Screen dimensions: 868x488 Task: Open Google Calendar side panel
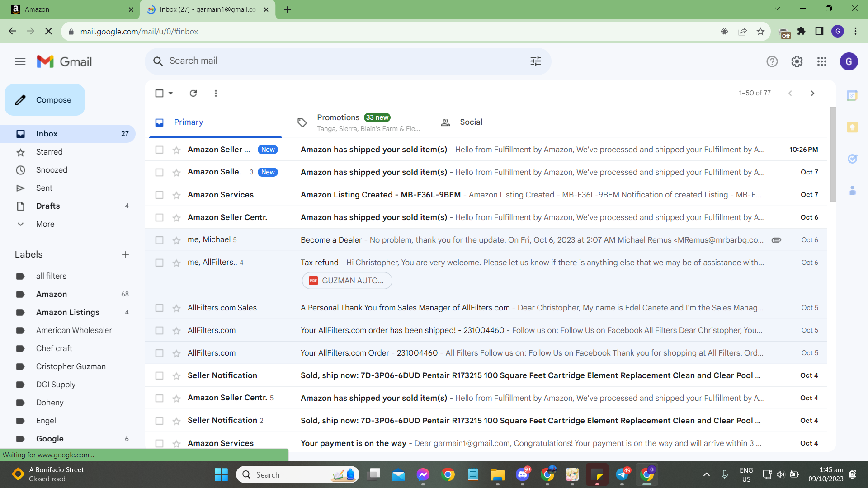tap(852, 95)
